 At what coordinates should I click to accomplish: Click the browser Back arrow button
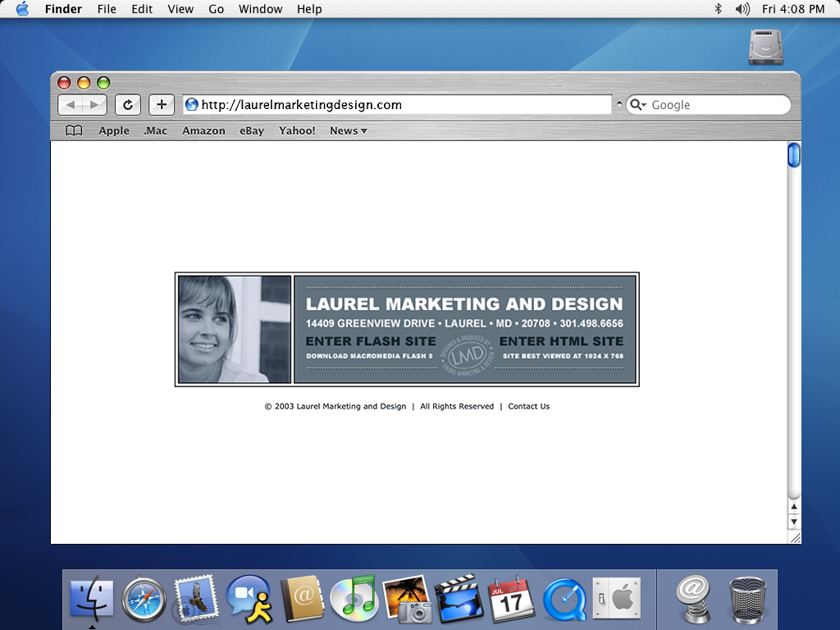click(71, 105)
